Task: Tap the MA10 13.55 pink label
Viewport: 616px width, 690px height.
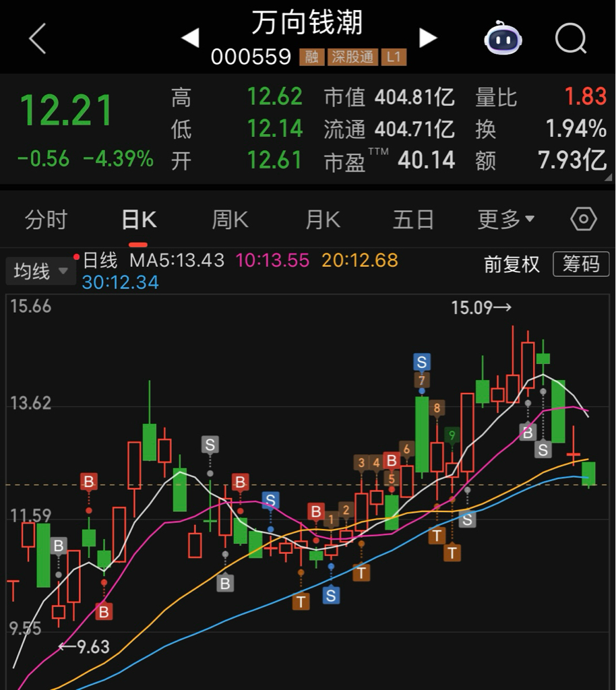Action: click(273, 260)
